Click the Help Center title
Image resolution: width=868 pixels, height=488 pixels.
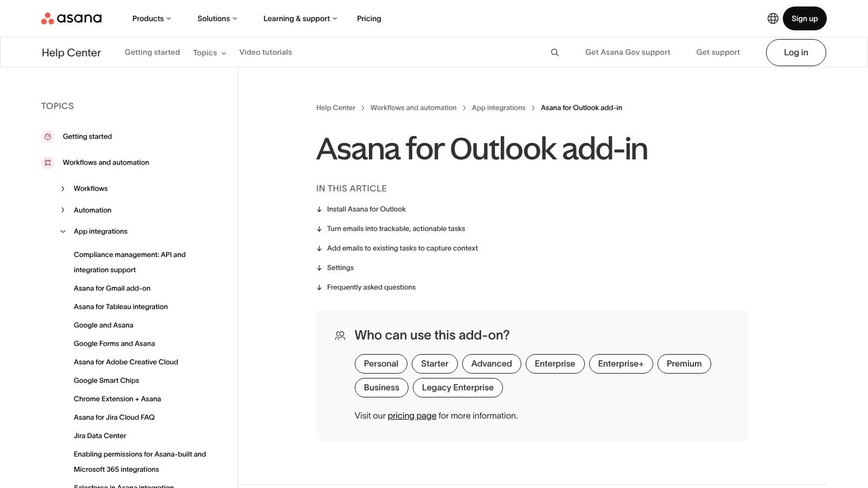71,53
